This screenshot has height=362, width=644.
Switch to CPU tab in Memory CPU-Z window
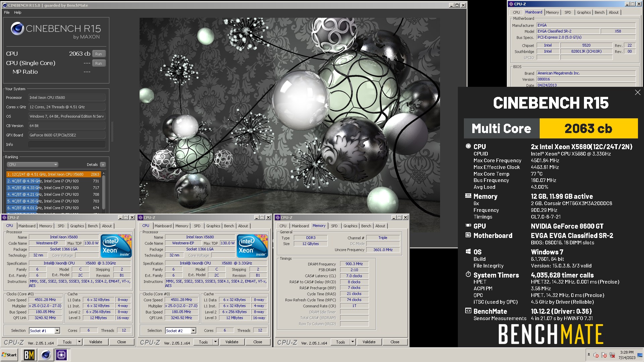tap(283, 226)
